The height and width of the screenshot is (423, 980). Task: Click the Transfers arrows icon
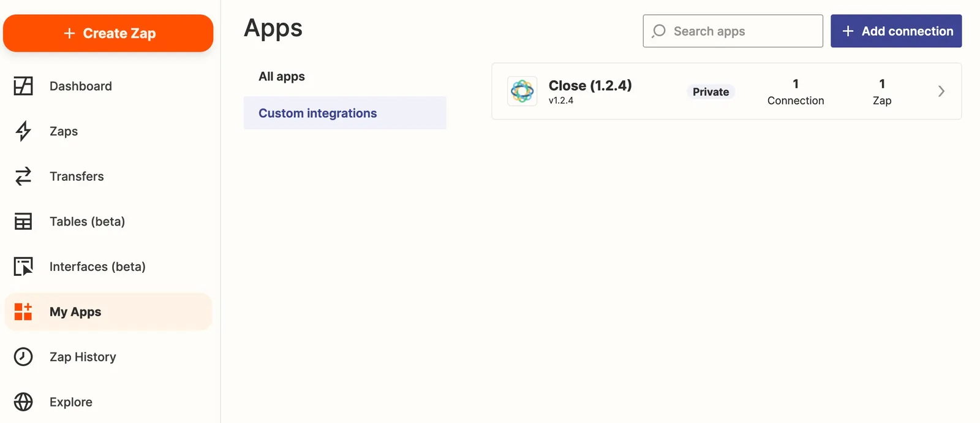tap(23, 177)
